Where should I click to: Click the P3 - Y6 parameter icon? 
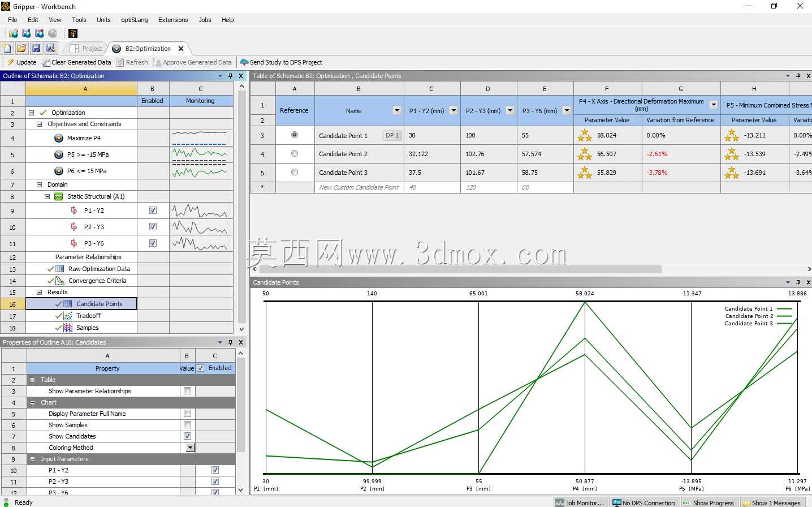click(74, 243)
